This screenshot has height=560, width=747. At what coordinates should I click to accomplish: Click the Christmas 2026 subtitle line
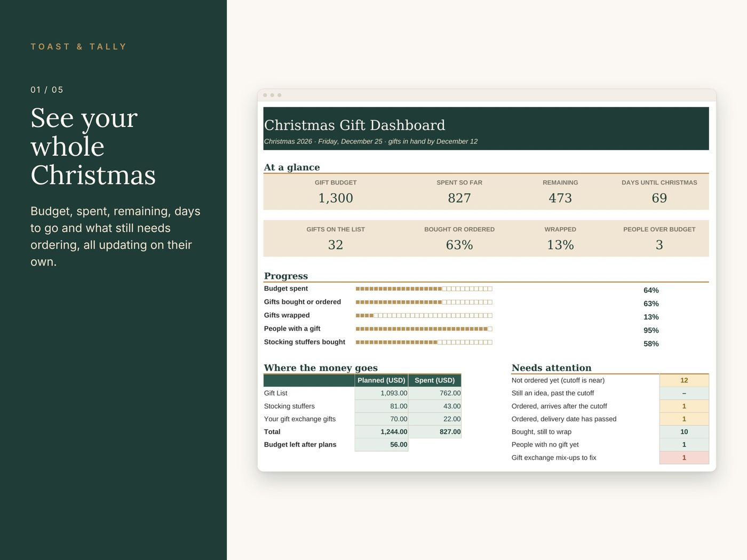(x=371, y=141)
